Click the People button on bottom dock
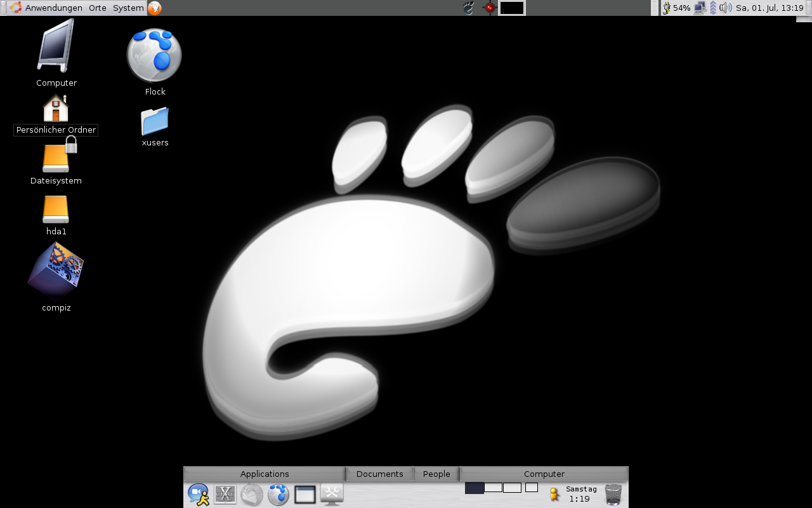 coord(436,474)
